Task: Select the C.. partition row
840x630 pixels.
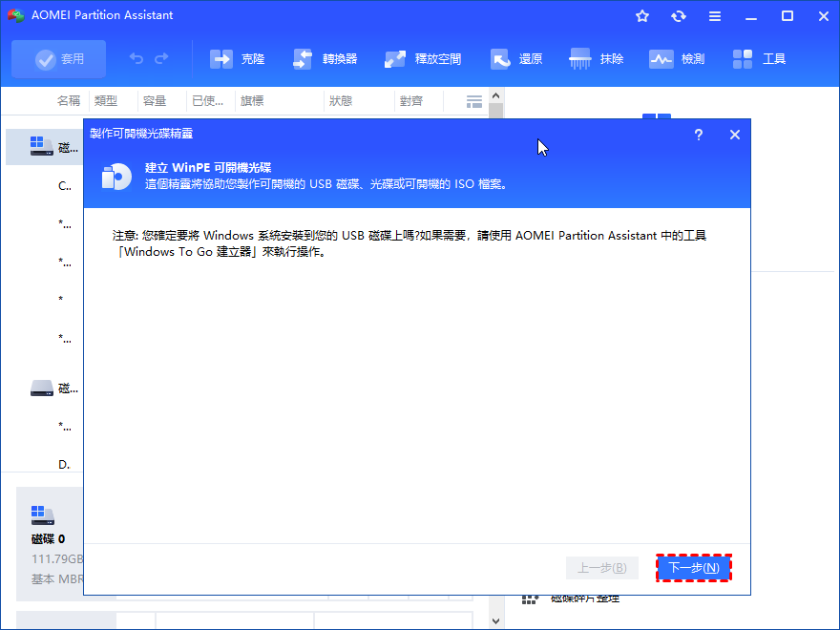Action: tap(45, 186)
